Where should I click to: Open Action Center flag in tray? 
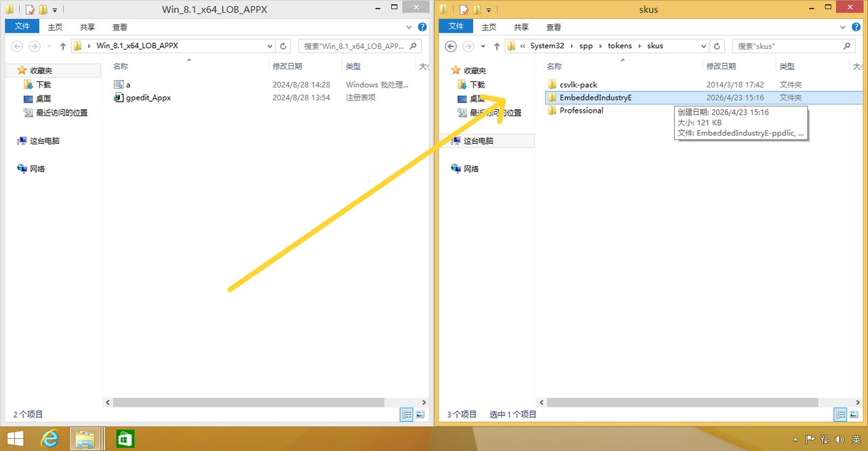pos(810,439)
